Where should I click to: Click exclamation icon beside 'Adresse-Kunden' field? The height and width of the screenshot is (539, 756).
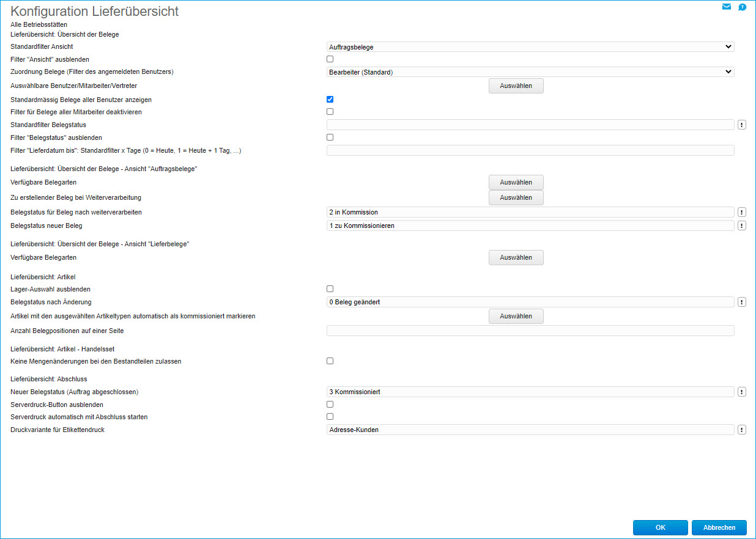[x=741, y=430]
